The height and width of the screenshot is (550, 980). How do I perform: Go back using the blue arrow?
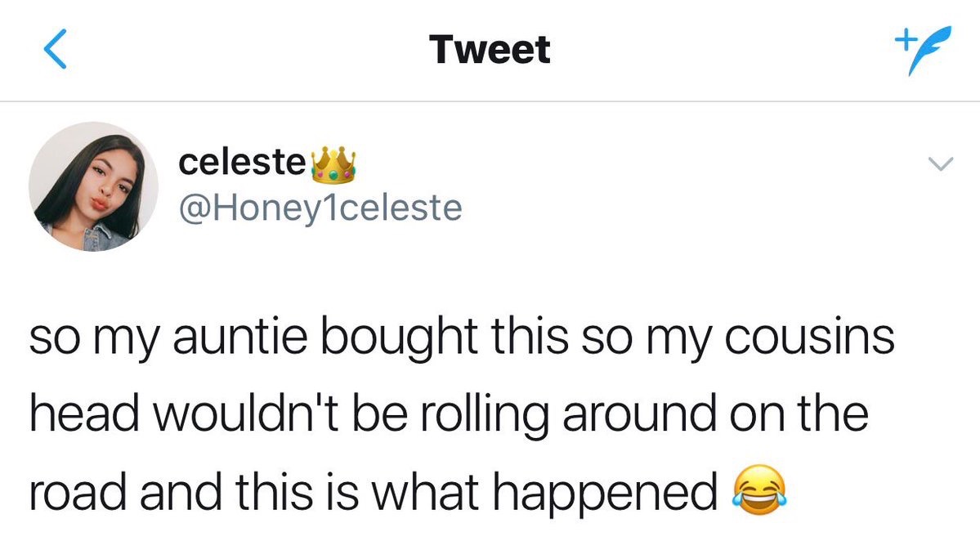click(x=54, y=50)
